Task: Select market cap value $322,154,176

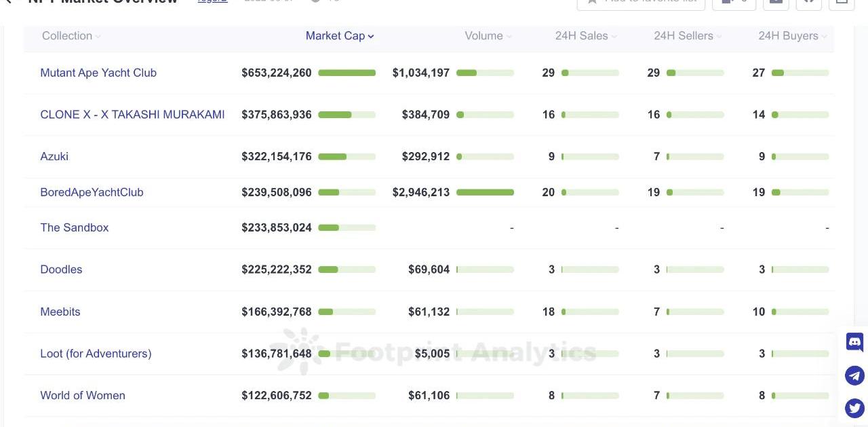Action: click(277, 156)
